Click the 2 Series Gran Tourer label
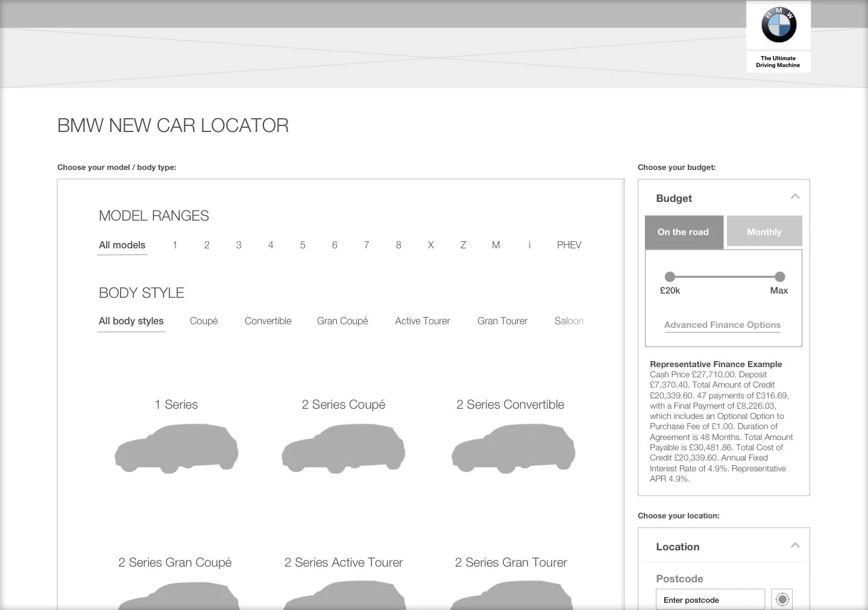 (511, 562)
